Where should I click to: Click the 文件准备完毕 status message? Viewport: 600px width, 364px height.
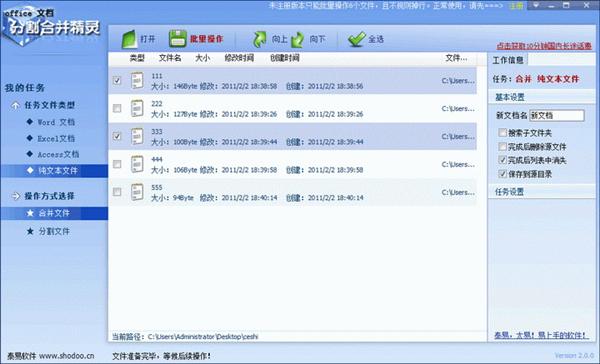[161, 356]
